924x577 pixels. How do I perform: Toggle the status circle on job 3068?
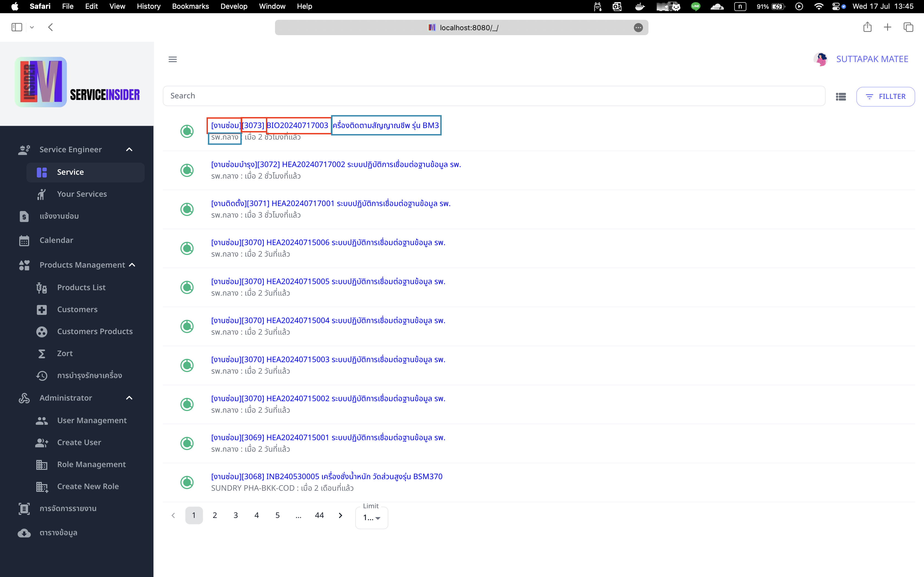click(187, 482)
